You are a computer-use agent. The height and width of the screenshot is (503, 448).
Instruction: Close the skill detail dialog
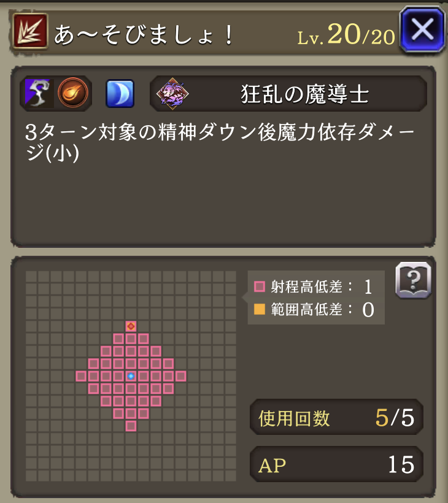tap(422, 29)
